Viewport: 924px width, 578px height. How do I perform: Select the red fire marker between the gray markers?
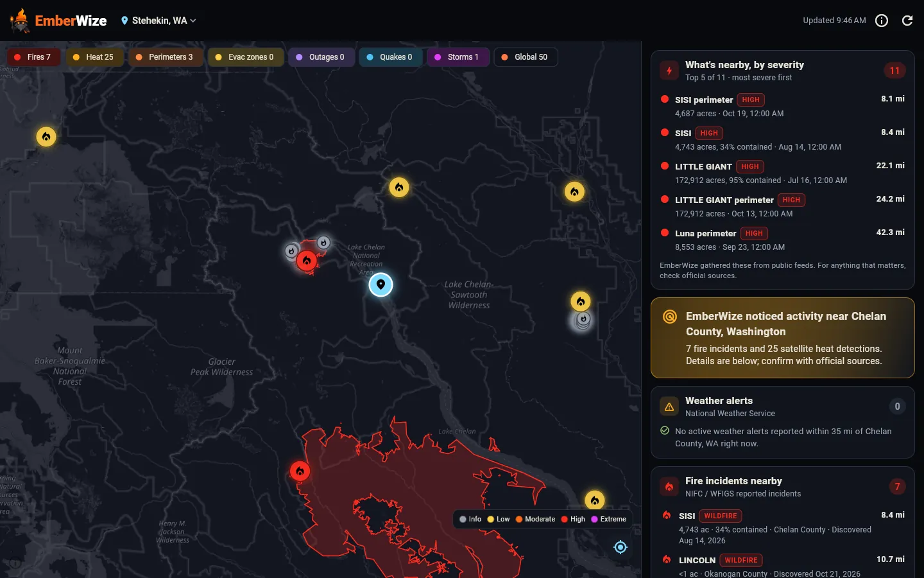[x=307, y=260]
